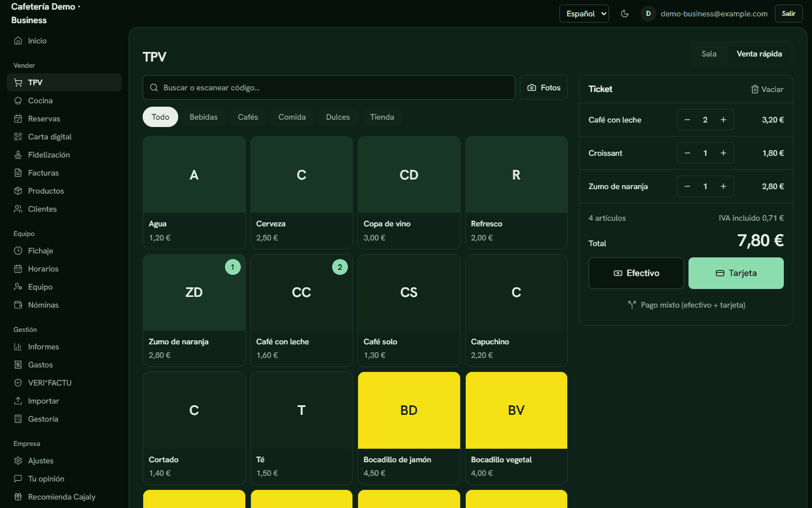Open the Español language dropdown

(584, 14)
